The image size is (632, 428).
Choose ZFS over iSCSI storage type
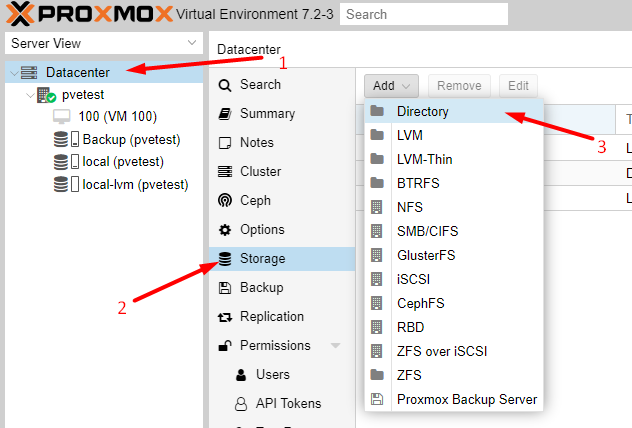pyautogui.click(x=454, y=351)
